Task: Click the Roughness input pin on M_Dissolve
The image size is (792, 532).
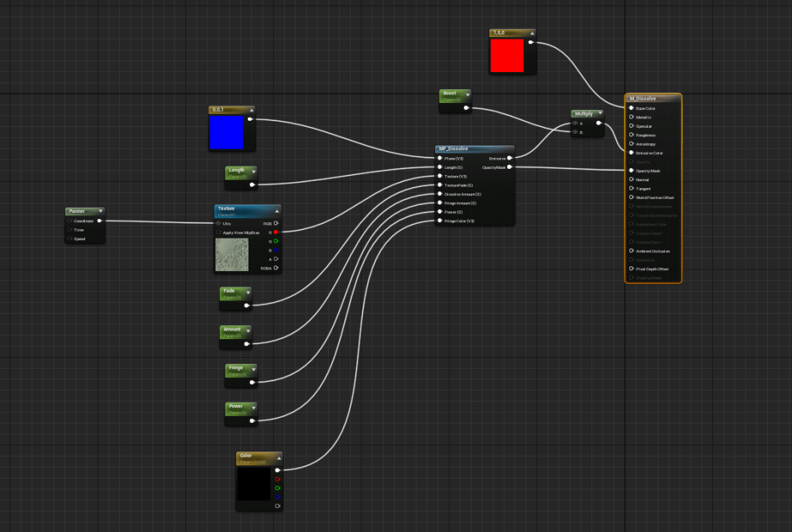Action: [632, 135]
